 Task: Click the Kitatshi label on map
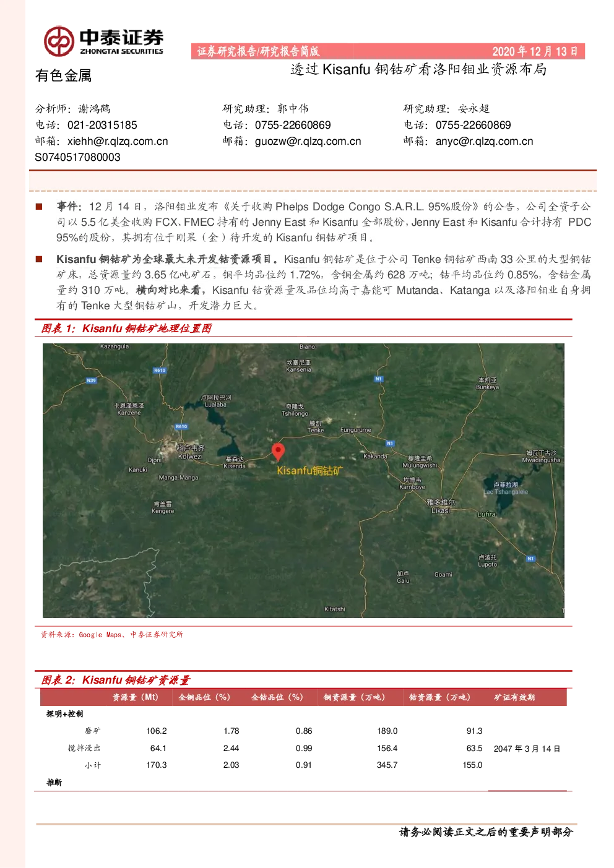tap(335, 609)
